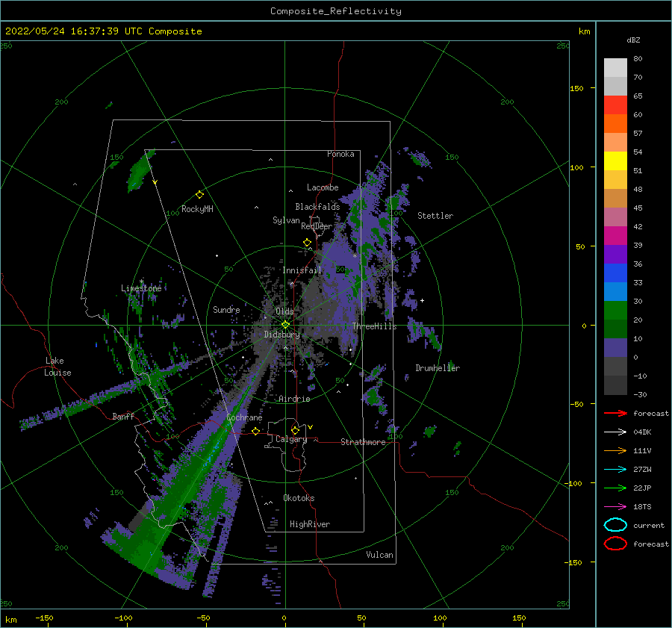Click the Limestone label
672x628 pixels.
[x=141, y=288]
